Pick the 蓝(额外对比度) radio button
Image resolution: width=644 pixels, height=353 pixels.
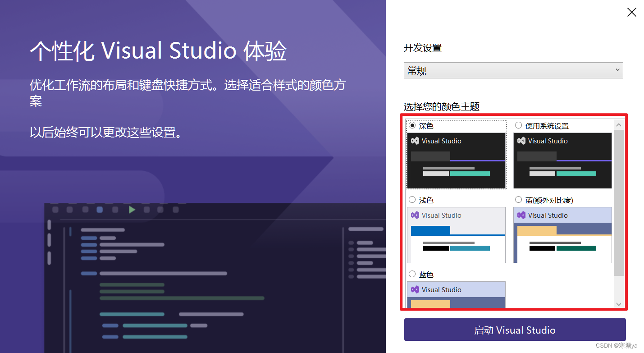pos(518,199)
